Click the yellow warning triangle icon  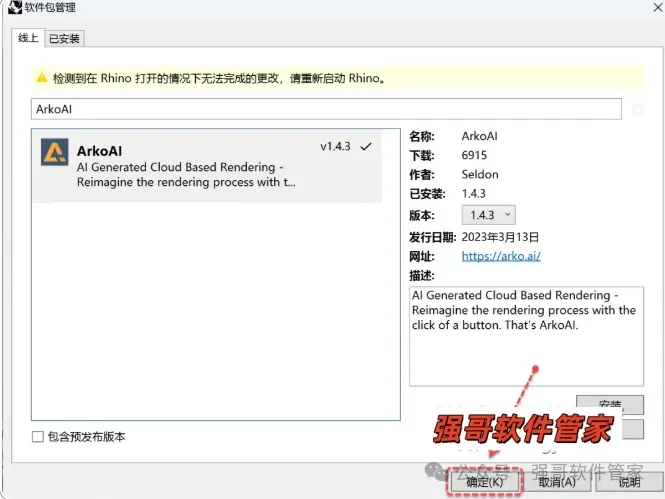click(42, 78)
